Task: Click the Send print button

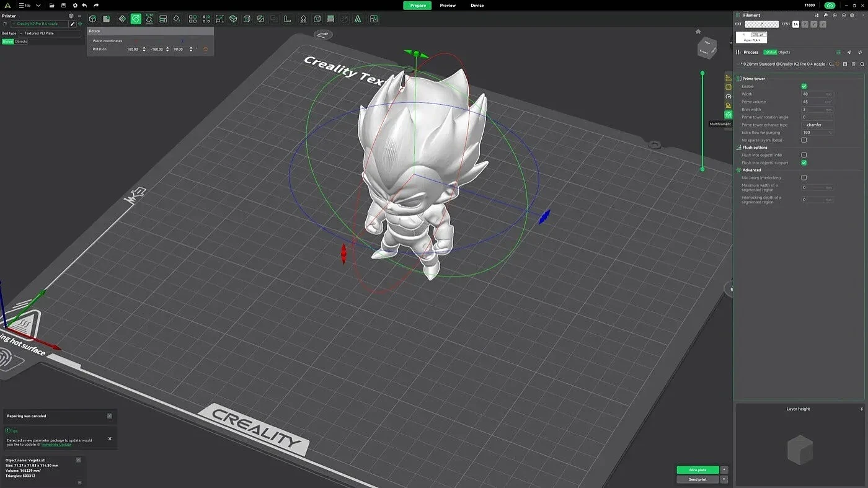Action: tap(697, 479)
